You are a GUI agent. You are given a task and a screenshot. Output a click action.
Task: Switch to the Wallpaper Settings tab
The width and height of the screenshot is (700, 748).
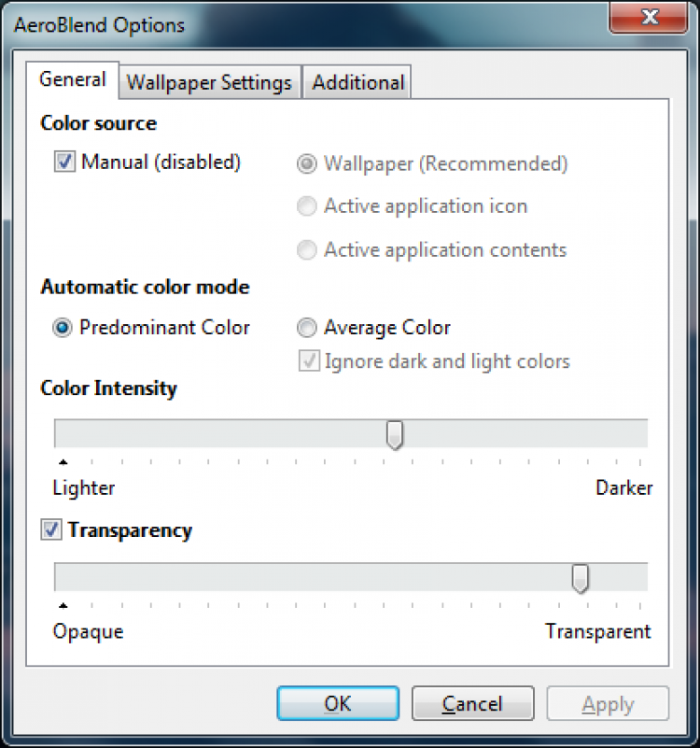pos(209,82)
